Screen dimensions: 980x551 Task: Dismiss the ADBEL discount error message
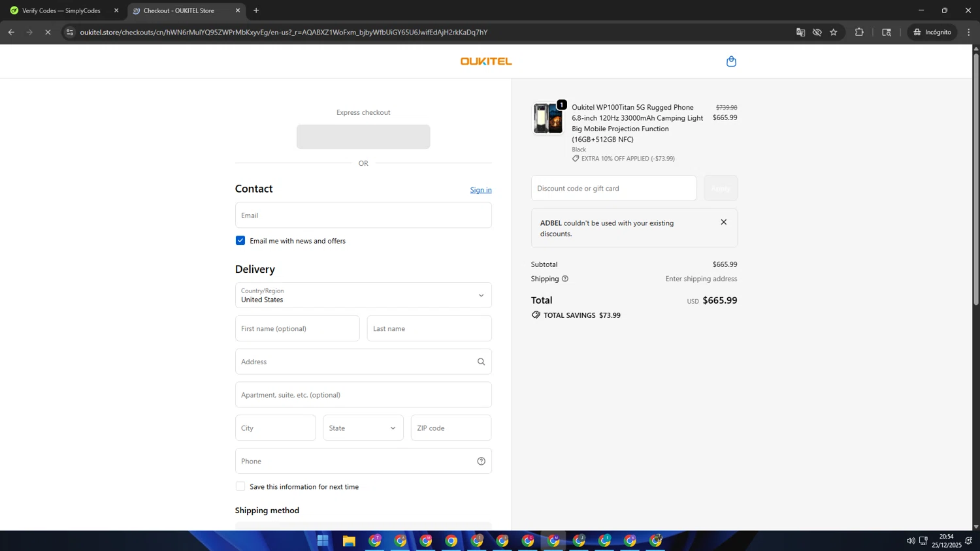(x=723, y=222)
